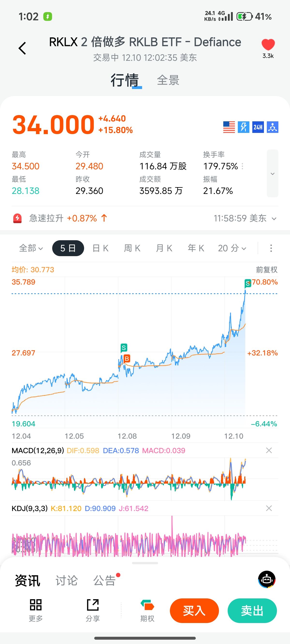The width and height of the screenshot is (290, 644).
Task: Tap the 分享 share icon
Action: pyautogui.click(x=93, y=610)
